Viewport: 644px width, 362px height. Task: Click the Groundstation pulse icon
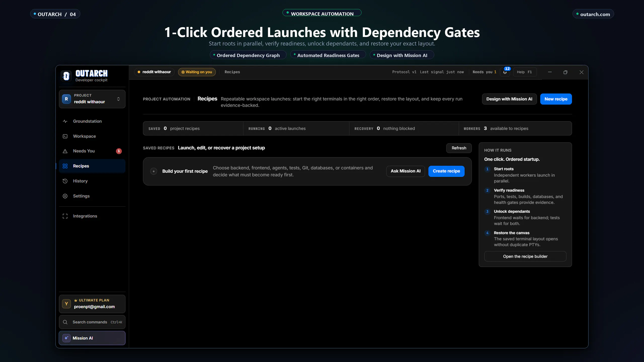(65, 121)
